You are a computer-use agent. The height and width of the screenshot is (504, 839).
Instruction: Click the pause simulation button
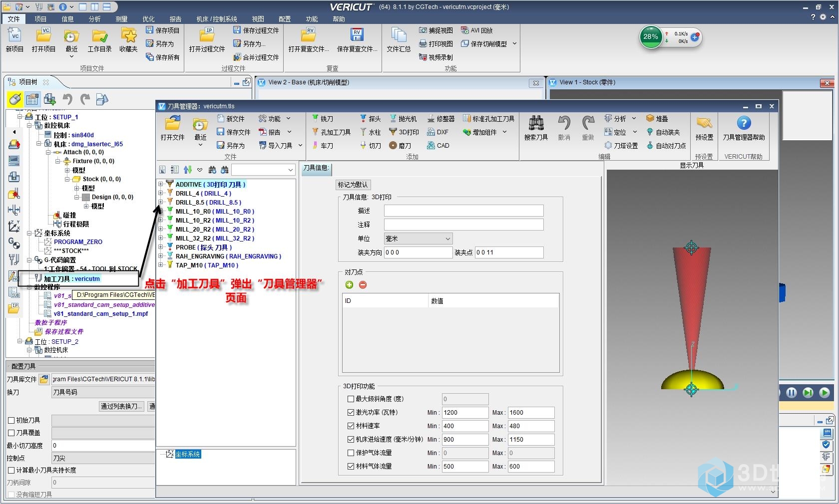792,393
